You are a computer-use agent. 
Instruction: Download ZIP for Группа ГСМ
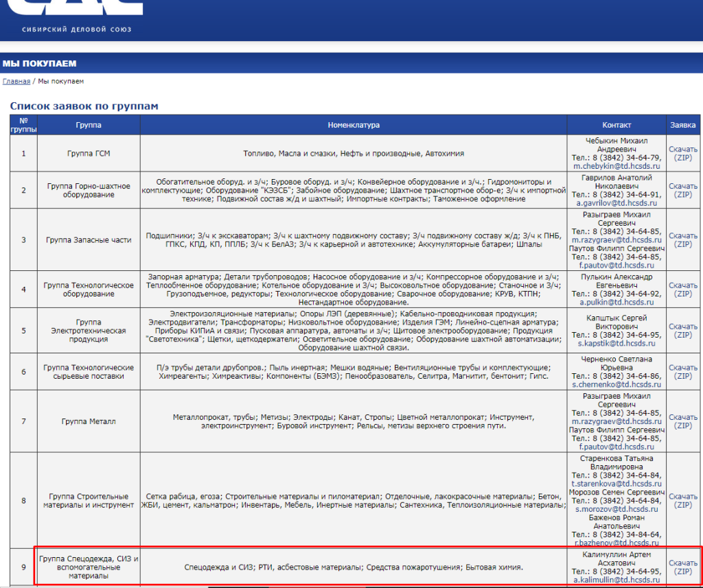(683, 153)
